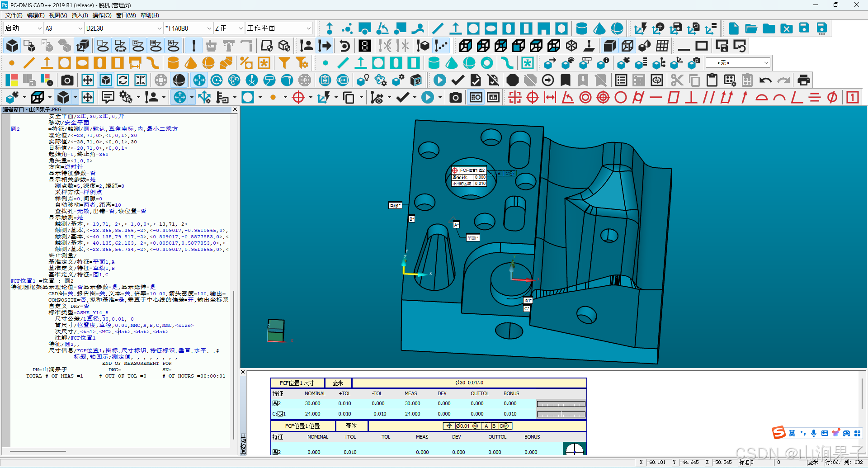
Task: Open the Z 正 workplane dropdown
Action: point(229,28)
